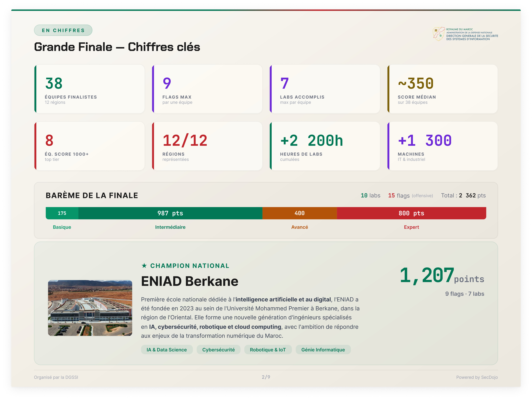Click the red 800 pts Expert segment

click(411, 213)
